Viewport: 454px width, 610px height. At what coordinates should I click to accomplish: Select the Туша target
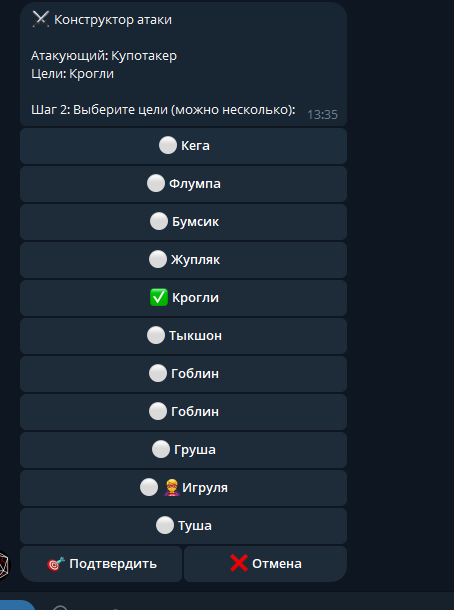pyautogui.click(x=183, y=526)
